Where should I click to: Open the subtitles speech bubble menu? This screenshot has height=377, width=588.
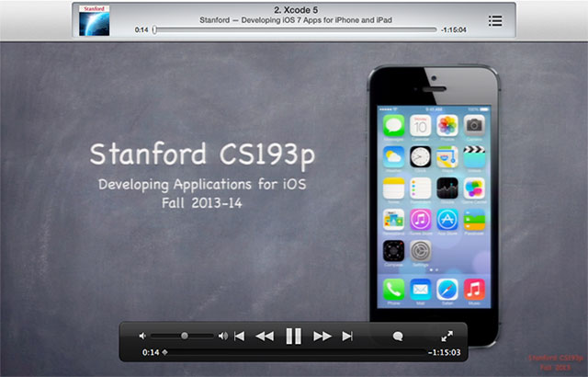[398, 337]
